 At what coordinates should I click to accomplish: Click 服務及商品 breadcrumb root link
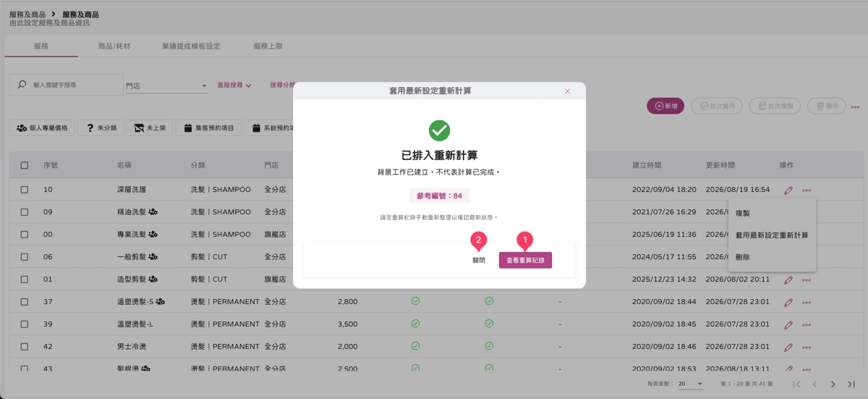(x=27, y=14)
